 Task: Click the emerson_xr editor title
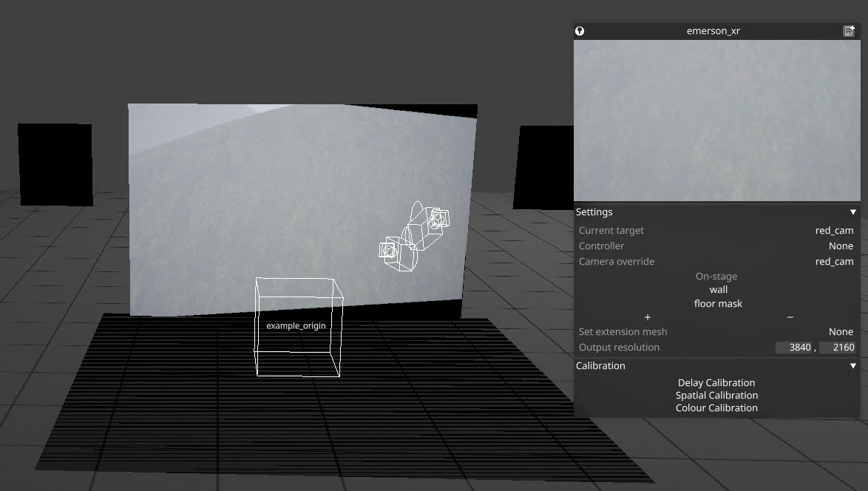tap(713, 31)
